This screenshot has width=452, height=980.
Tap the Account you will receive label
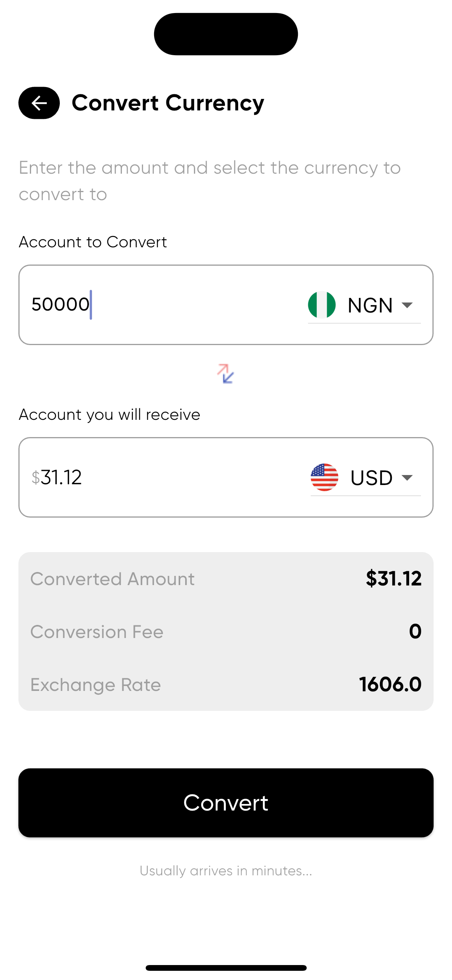point(110,414)
